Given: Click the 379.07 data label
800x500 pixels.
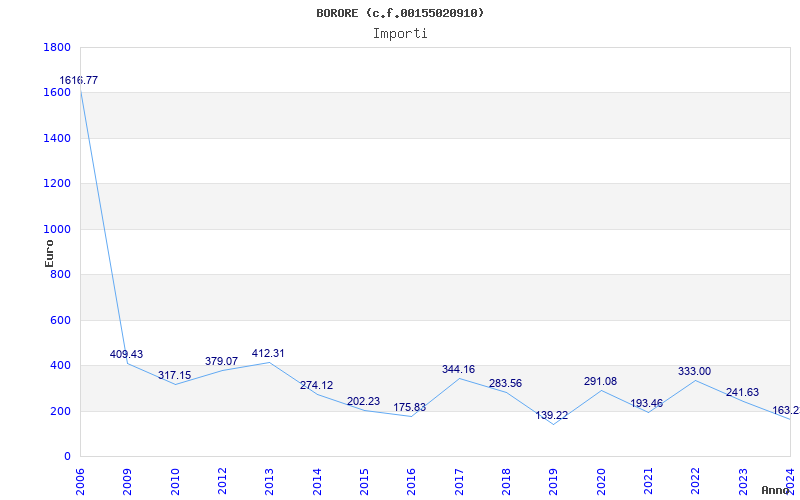Looking at the screenshot, I should (221, 361).
